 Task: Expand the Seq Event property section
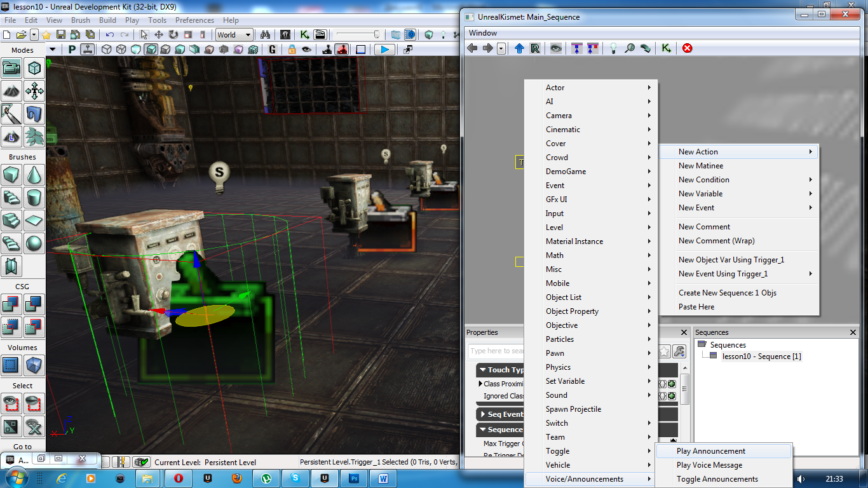pyautogui.click(x=483, y=414)
